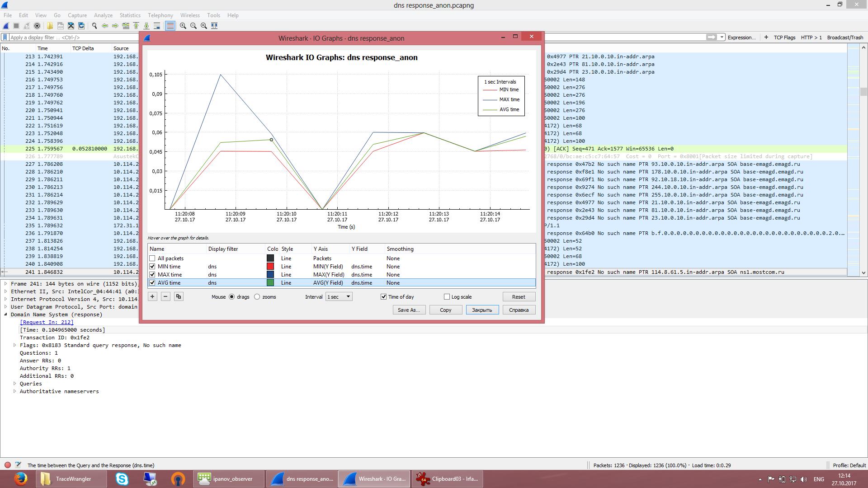Select the zooms mouse radio button

[x=257, y=297]
